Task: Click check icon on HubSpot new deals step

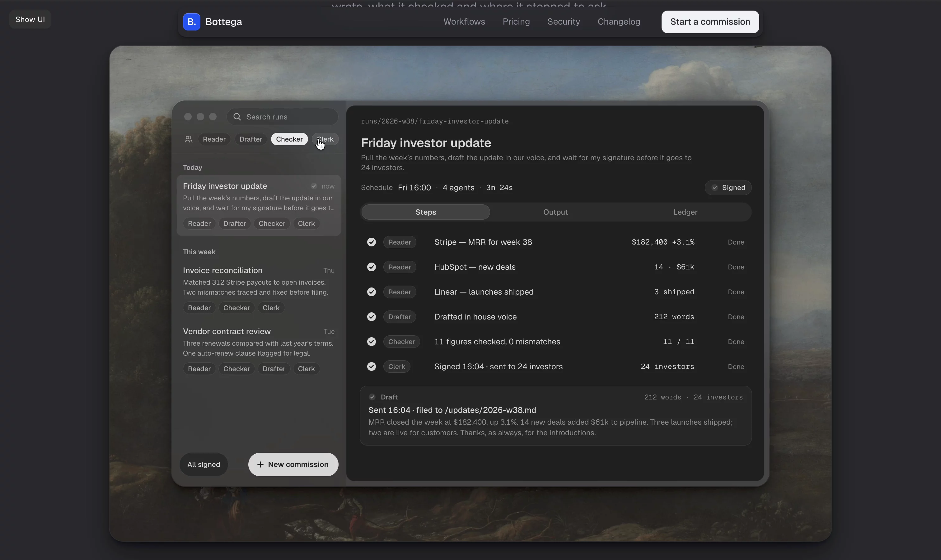Action: tap(372, 267)
